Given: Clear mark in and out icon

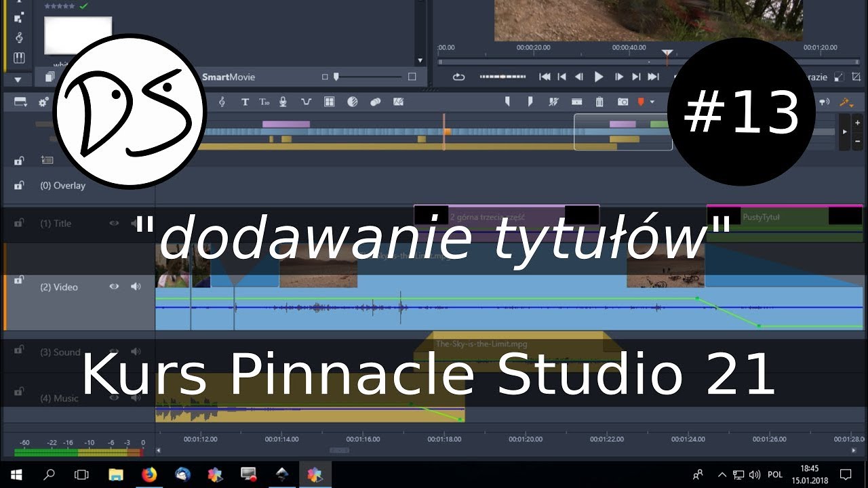Looking at the screenshot, I should (x=553, y=102).
